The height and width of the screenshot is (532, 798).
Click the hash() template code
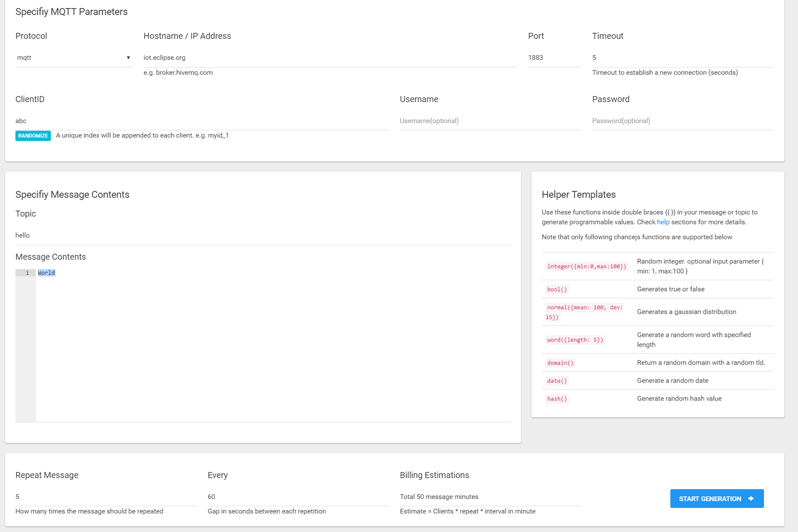557,399
